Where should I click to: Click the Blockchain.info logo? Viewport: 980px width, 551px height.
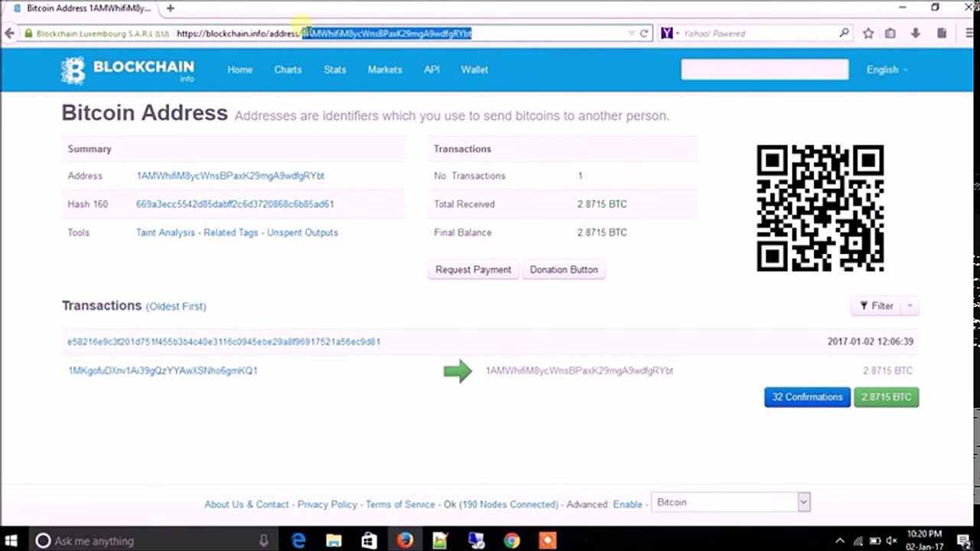coord(128,70)
